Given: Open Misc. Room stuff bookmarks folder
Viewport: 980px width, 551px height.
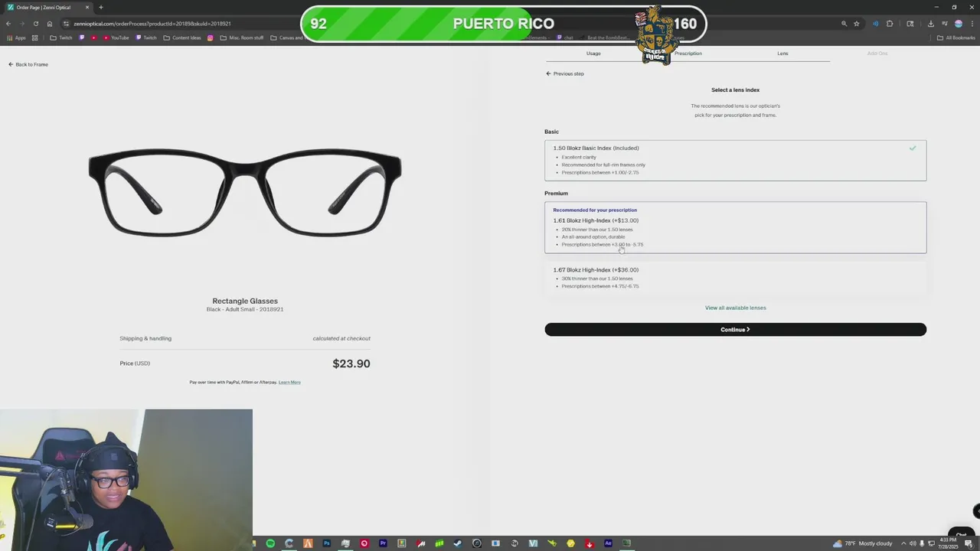Looking at the screenshot, I should pos(241,37).
